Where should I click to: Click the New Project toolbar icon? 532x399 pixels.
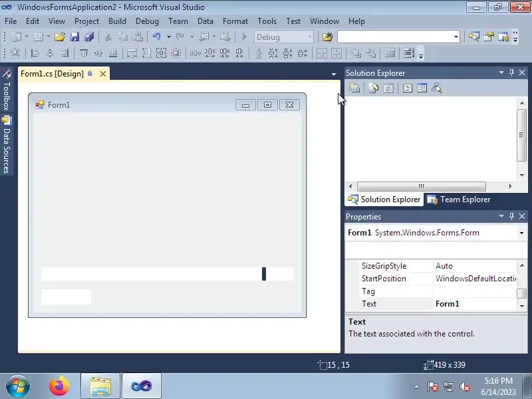(16, 37)
